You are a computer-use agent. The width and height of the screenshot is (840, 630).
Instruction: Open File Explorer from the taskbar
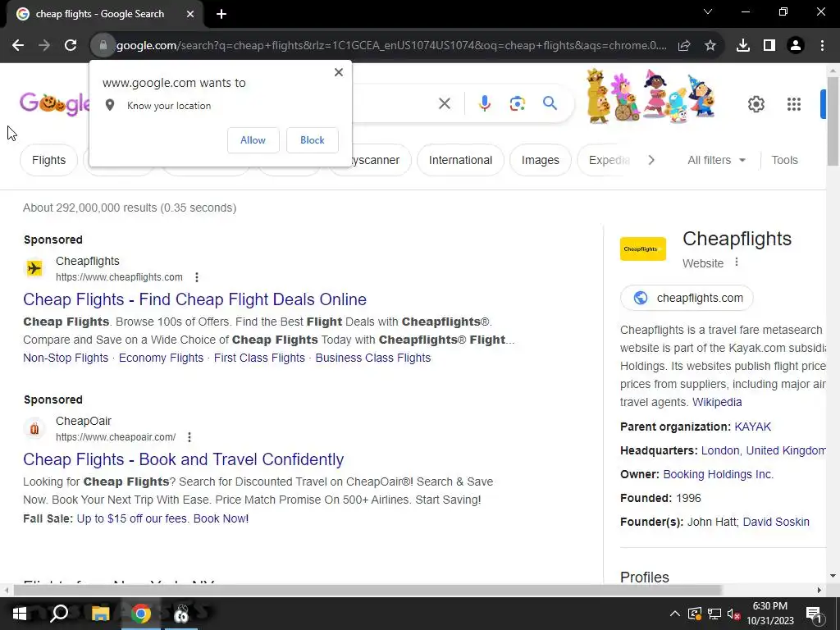point(100,614)
